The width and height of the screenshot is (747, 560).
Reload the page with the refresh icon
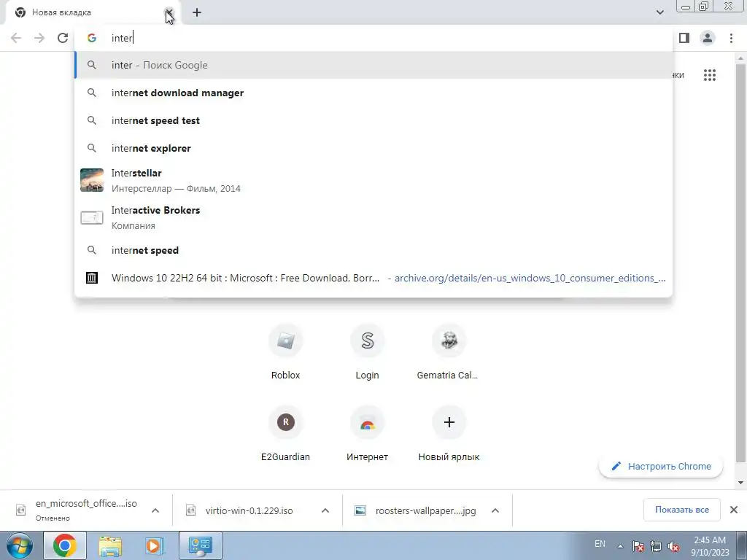tap(63, 38)
